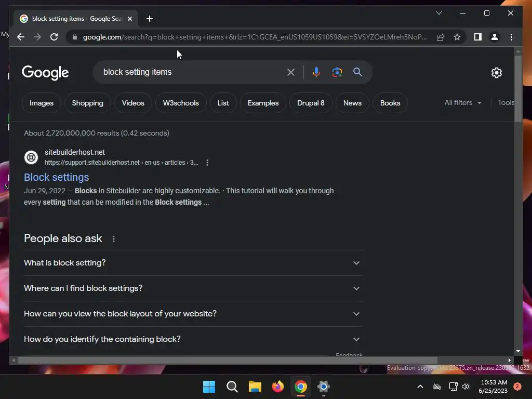Submit search with magnifier icon
This screenshot has height=399, width=532.
[x=357, y=72]
